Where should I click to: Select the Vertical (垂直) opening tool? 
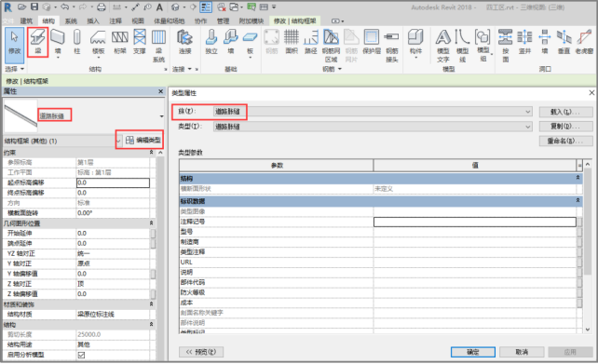564,42
